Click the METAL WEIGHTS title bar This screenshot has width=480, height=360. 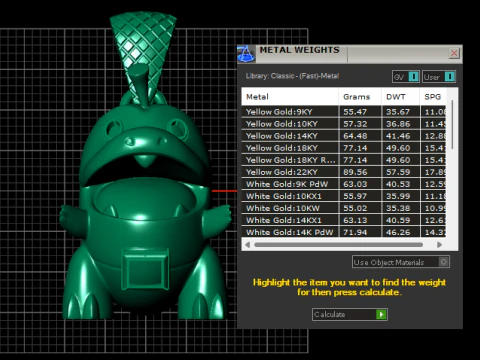click(350, 54)
